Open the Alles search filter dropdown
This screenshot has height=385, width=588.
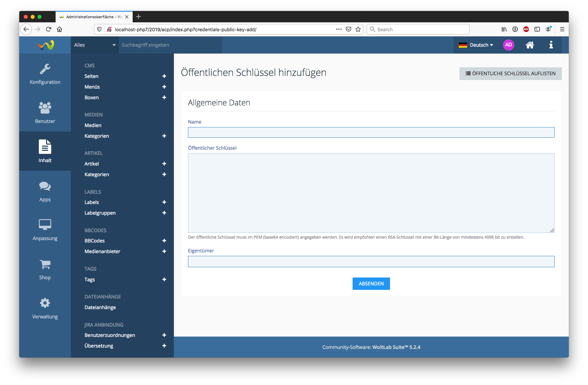click(x=95, y=45)
